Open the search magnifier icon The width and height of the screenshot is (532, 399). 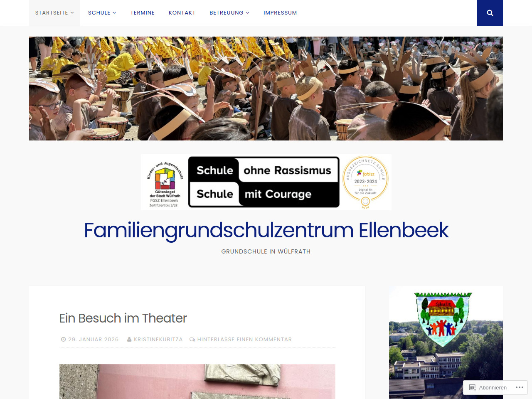[490, 13]
